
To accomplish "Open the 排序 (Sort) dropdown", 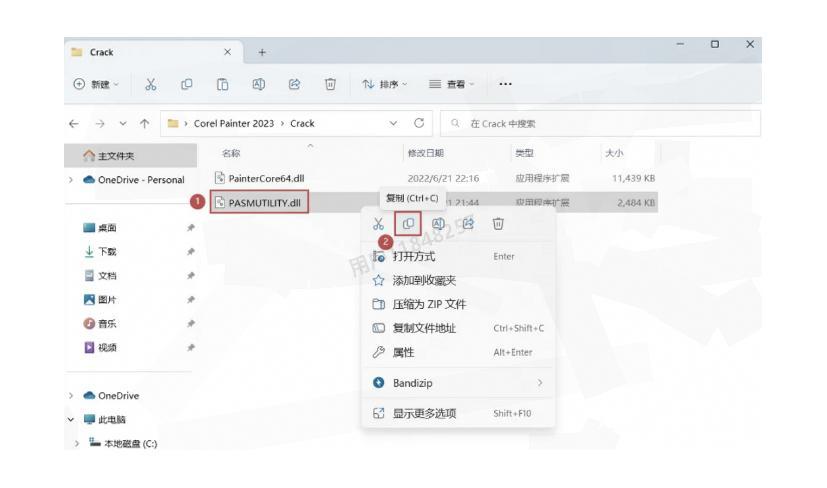I will (x=385, y=84).
